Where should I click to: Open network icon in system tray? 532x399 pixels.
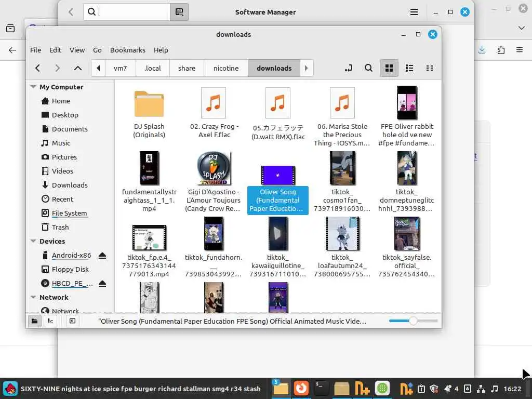coord(481,389)
